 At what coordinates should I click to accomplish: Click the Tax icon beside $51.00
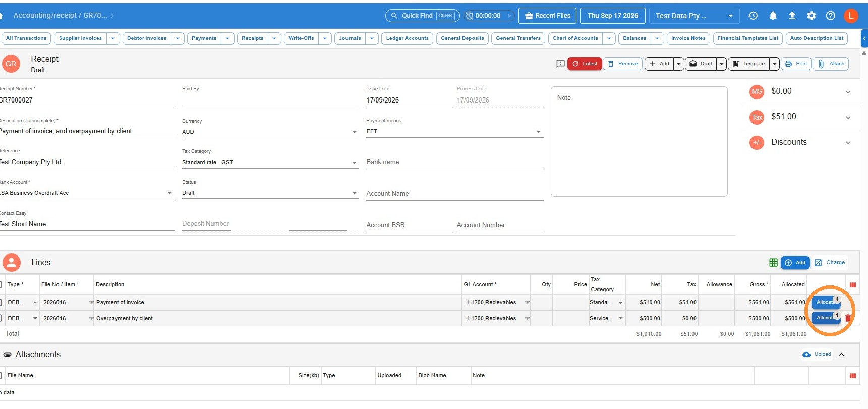click(757, 117)
